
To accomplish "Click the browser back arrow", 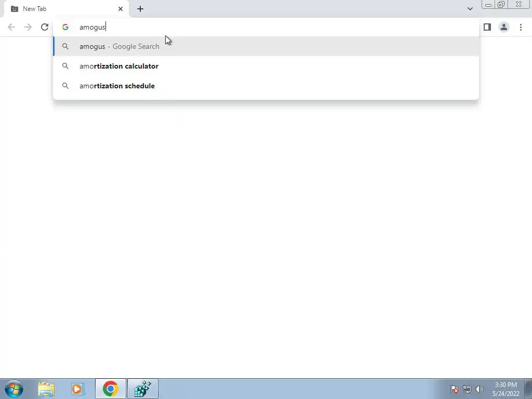I will point(11,27).
